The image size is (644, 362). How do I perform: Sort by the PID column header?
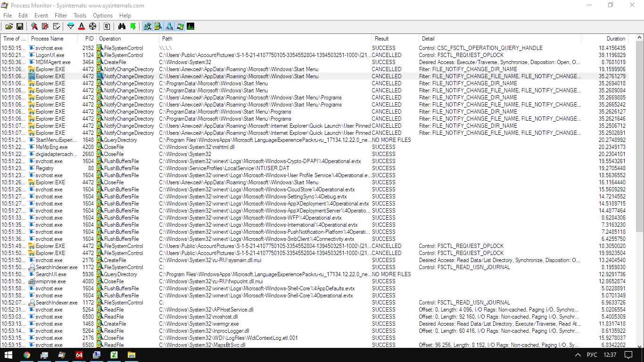pos(88,39)
